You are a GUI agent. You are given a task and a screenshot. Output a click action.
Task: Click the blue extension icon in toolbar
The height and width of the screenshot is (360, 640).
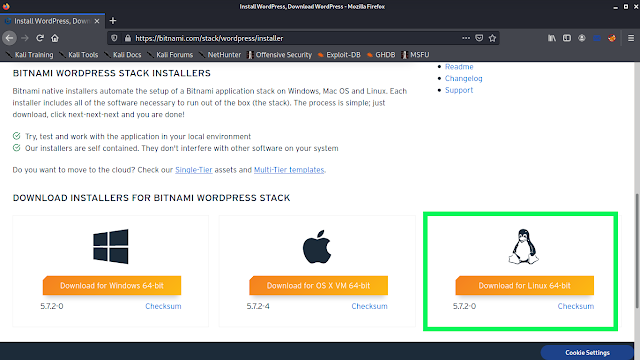(x=597, y=38)
